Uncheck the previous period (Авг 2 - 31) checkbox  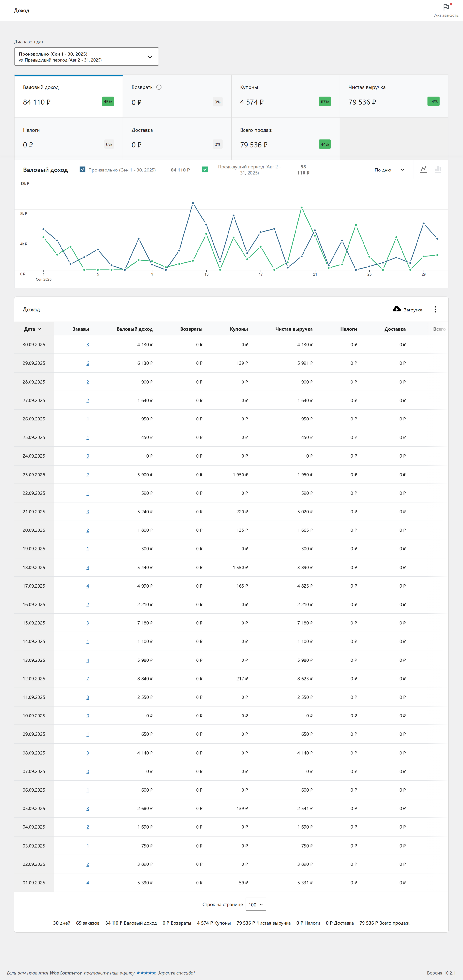click(205, 170)
